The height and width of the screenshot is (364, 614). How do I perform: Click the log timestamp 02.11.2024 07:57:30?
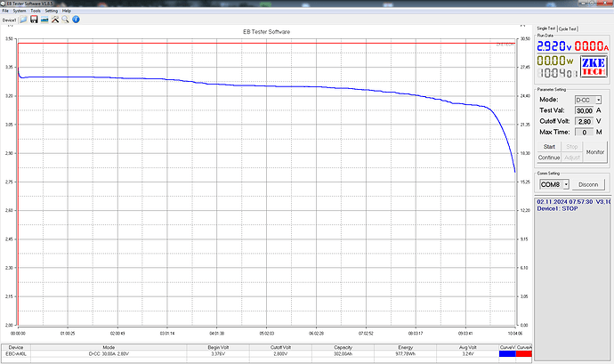(565, 202)
